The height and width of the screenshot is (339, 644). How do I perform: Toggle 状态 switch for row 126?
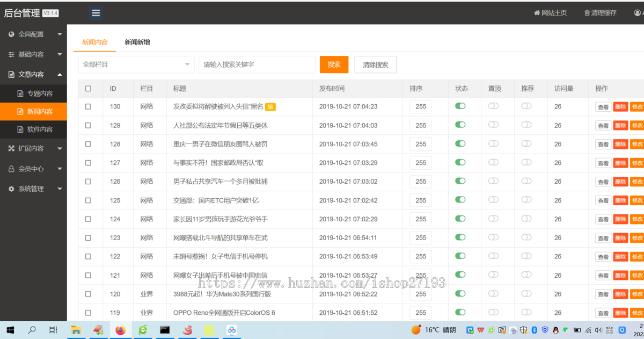point(460,181)
